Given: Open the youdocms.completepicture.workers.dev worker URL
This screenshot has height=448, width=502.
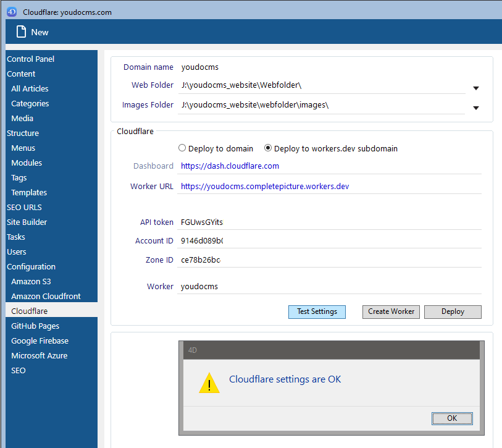Looking at the screenshot, I should [265, 187].
